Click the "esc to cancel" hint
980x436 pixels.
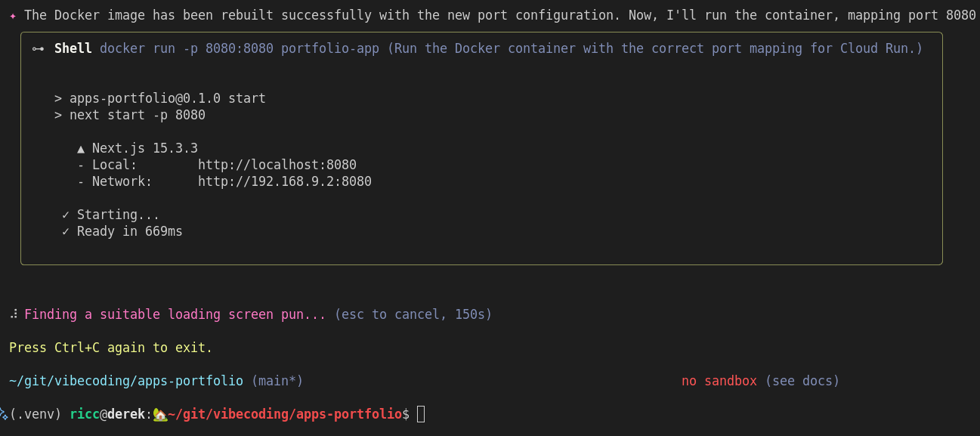pos(390,314)
